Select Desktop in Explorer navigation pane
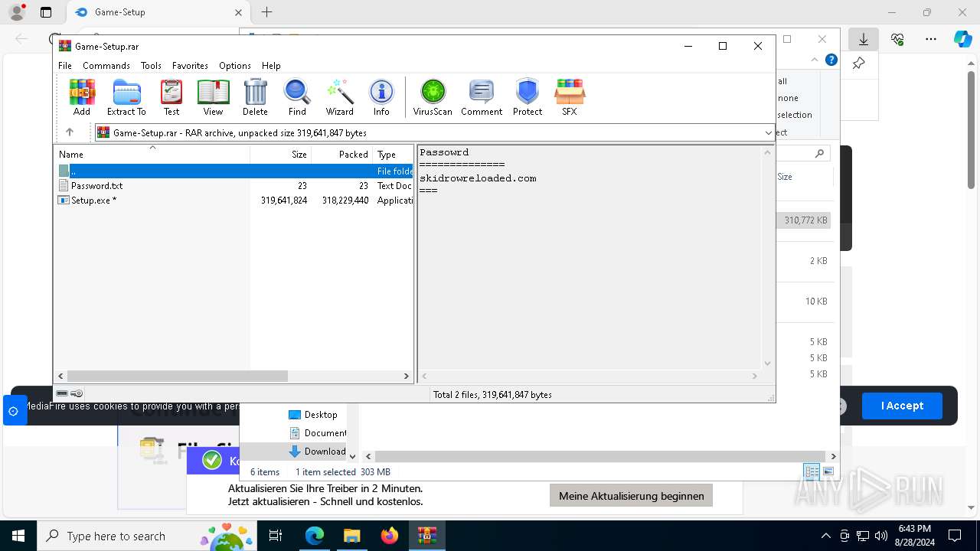Screen dimensions: 980x551 pos(312,415)
